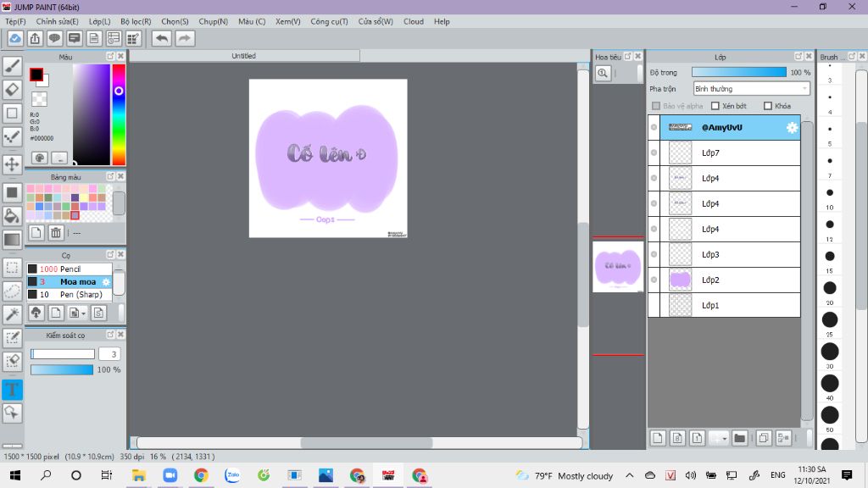Select the Operation tool below Text
This screenshot has height=488, width=868.
(x=12, y=413)
